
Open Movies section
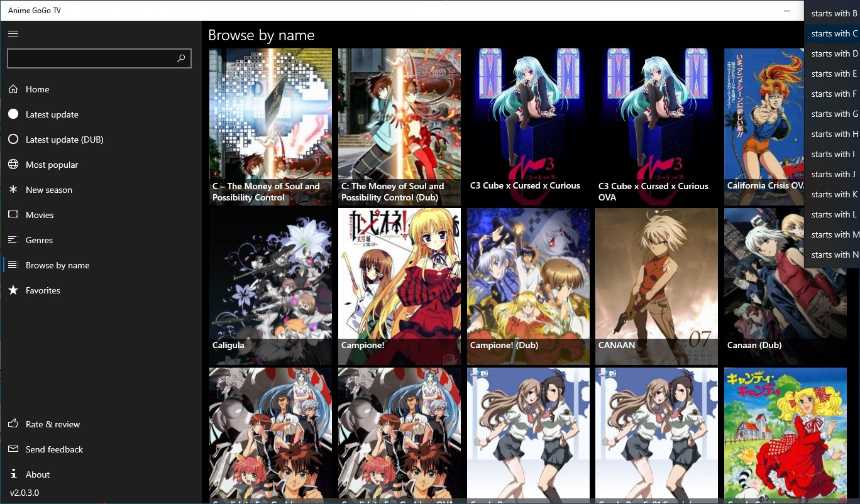[x=40, y=215]
